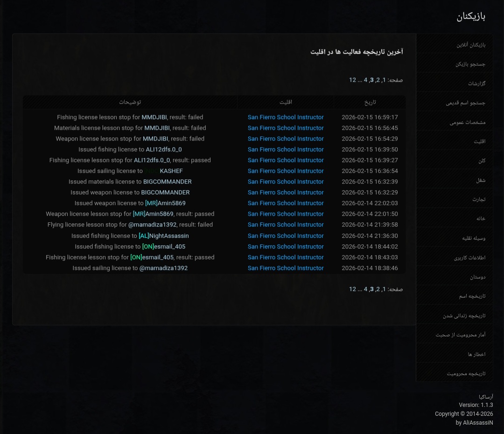
Task: Click the [AL]NightAssassin player name
Action: [x=164, y=236]
